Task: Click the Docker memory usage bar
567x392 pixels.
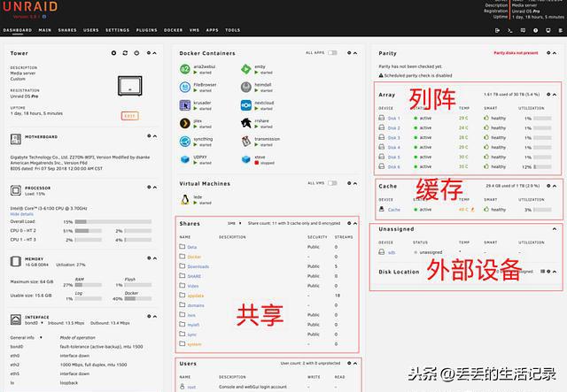Action: (x=138, y=299)
